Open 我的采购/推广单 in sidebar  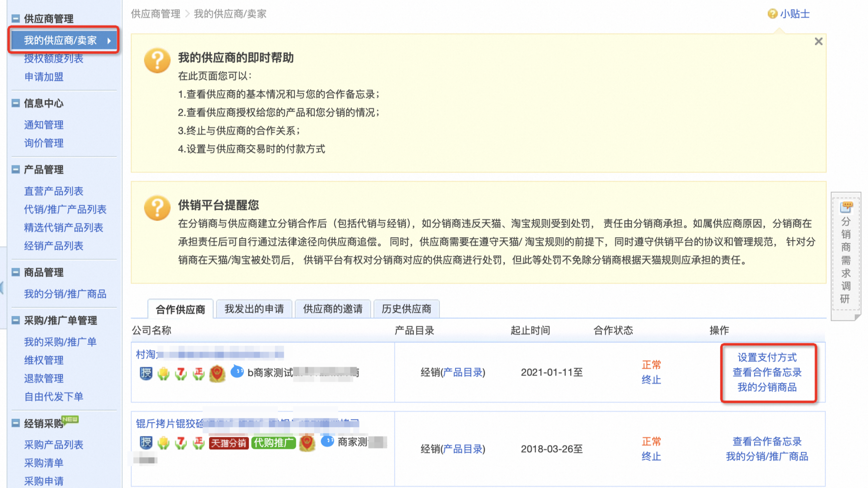[x=61, y=342]
